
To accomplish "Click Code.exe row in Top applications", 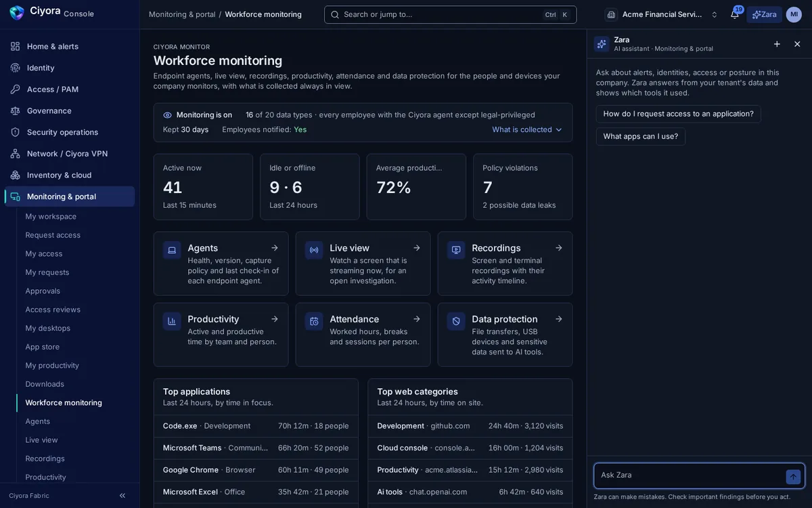I will pos(256,426).
